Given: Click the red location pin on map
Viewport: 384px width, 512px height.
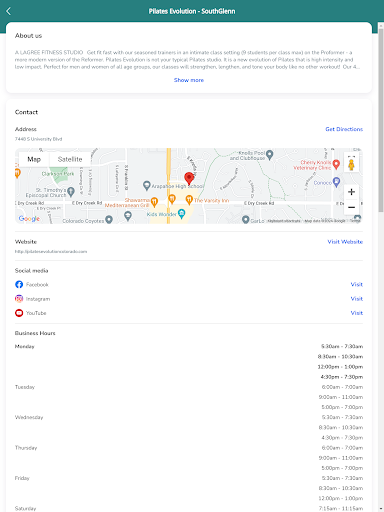Looking at the screenshot, I should tap(189, 179).
